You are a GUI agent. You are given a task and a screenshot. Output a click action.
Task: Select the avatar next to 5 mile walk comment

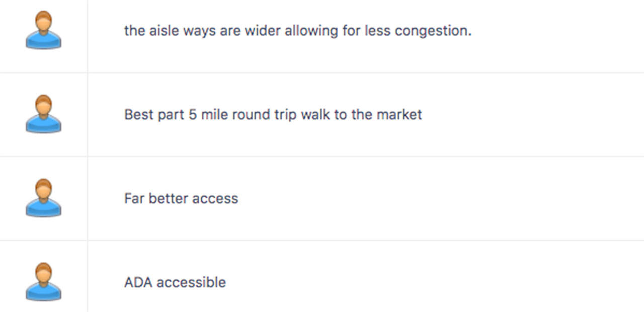tap(43, 114)
